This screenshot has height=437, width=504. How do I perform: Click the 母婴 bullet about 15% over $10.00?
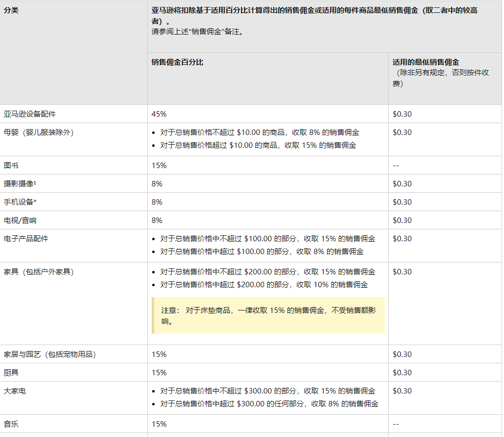tap(258, 145)
